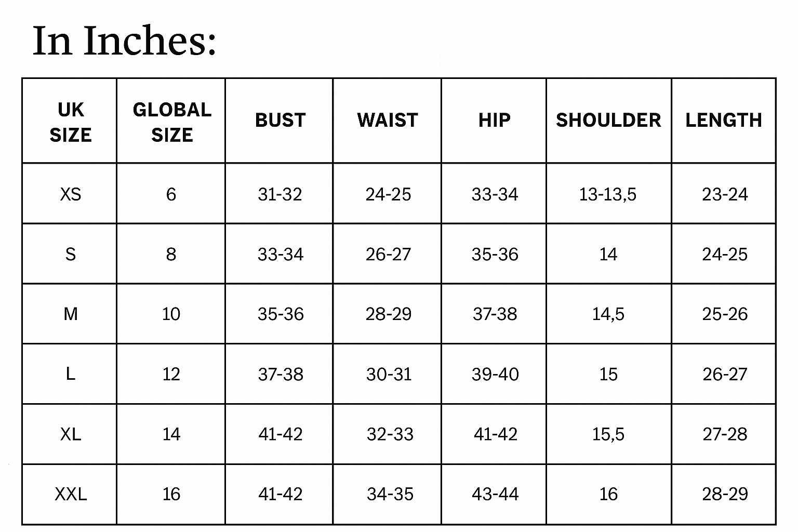Click the BUST column header

[280, 120]
